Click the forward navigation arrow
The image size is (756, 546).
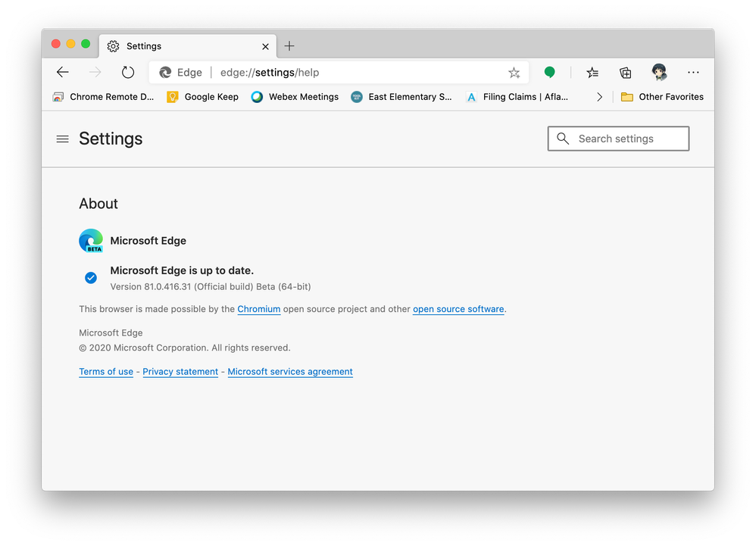tap(95, 72)
